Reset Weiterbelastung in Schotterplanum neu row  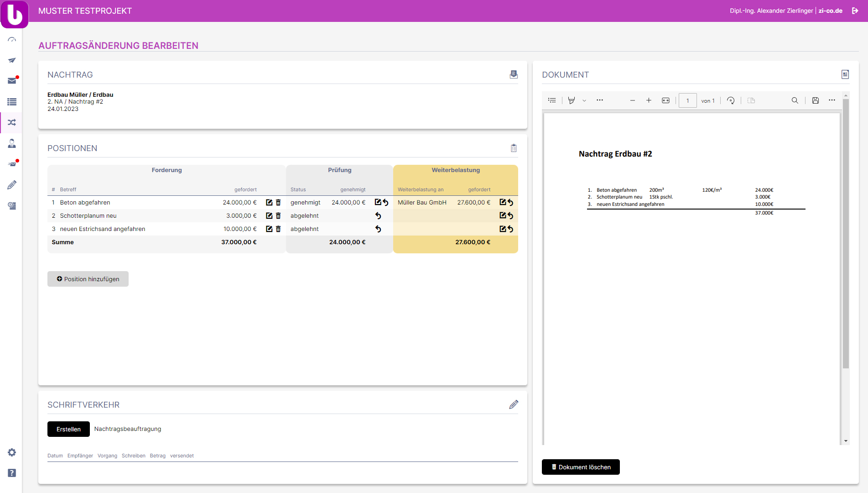[510, 215]
